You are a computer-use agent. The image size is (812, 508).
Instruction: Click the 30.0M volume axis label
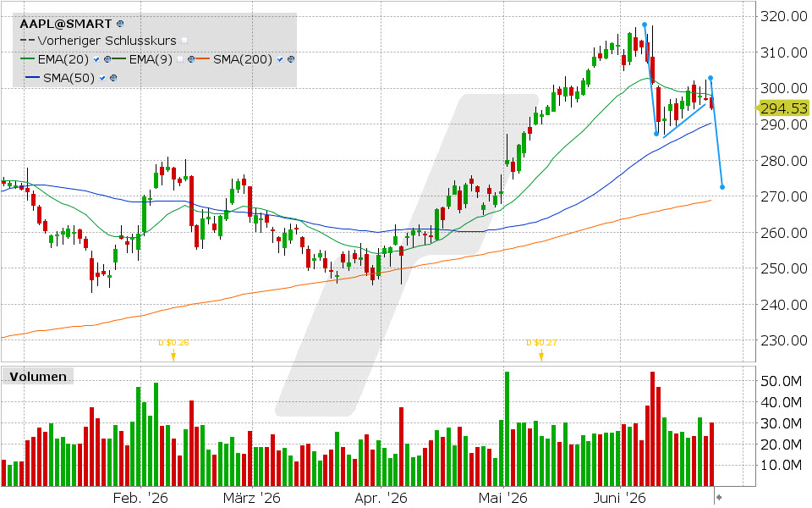[x=781, y=423]
